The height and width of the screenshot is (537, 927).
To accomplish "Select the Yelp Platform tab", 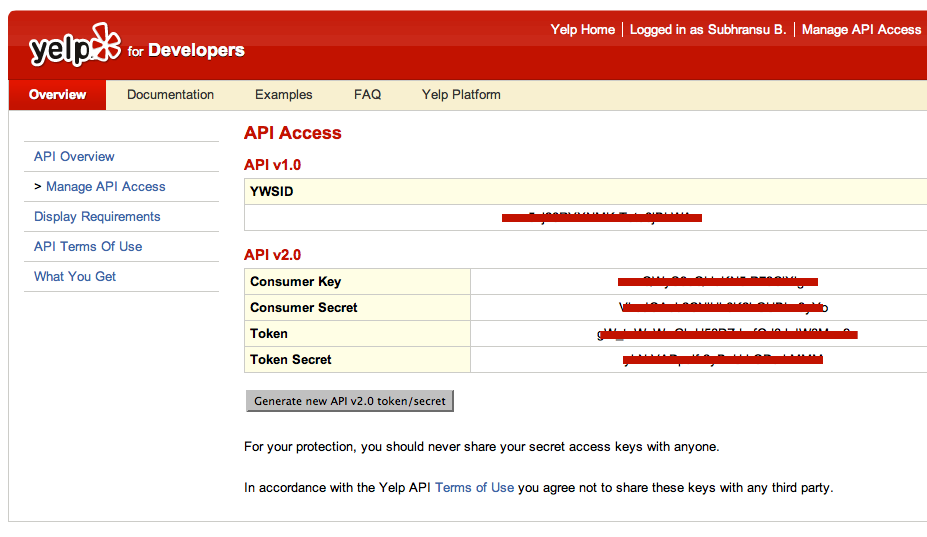I will coord(461,95).
